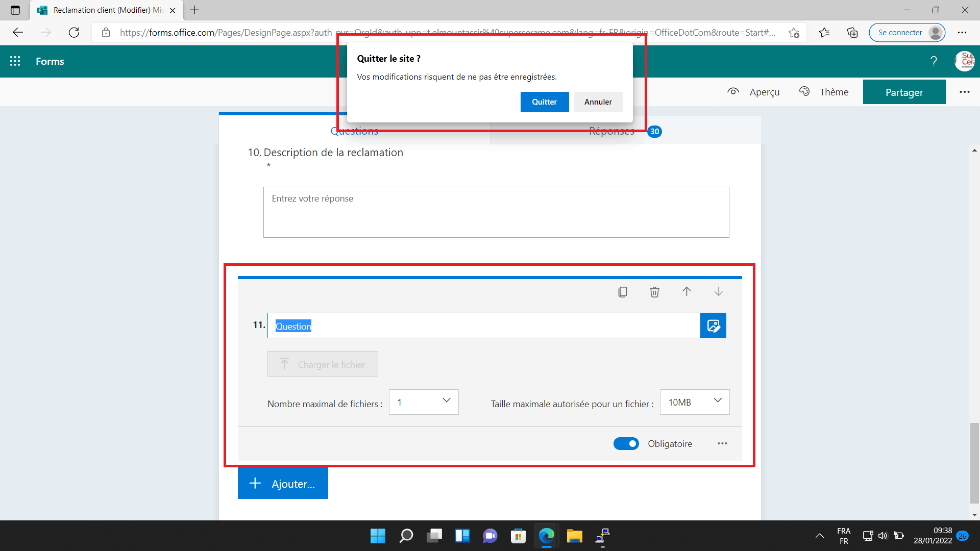Click the Partager button
This screenshot has height=551, width=980.
[x=904, y=92]
